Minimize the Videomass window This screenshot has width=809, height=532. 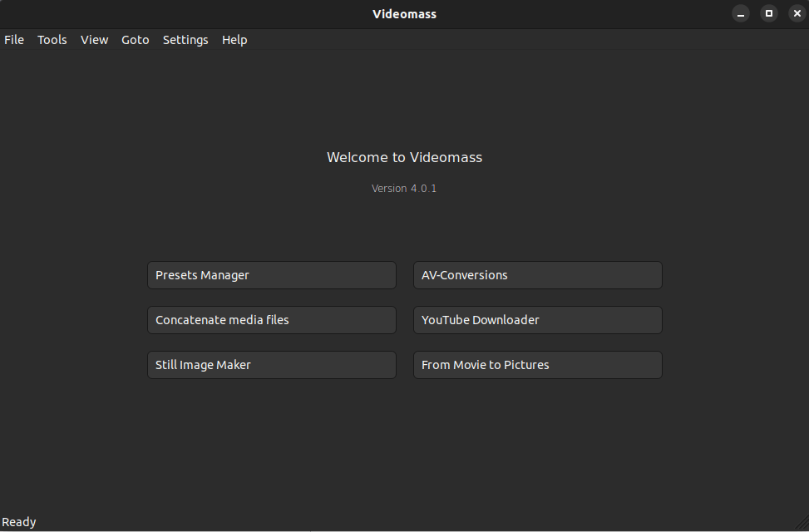coord(740,13)
